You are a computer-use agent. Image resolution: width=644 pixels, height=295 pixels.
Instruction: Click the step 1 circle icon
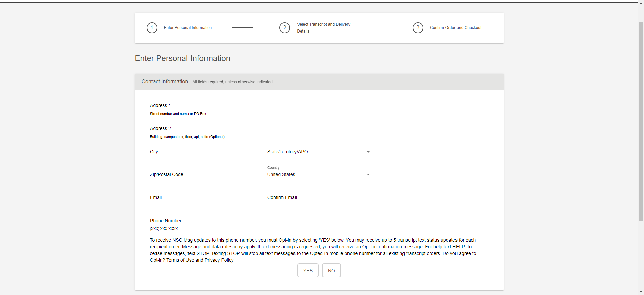point(152,28)
